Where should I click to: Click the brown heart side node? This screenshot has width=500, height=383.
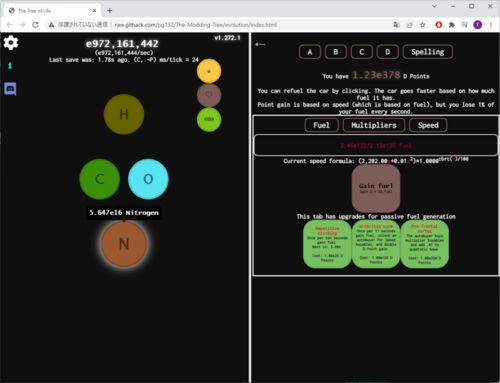click(x=209, y=95)
